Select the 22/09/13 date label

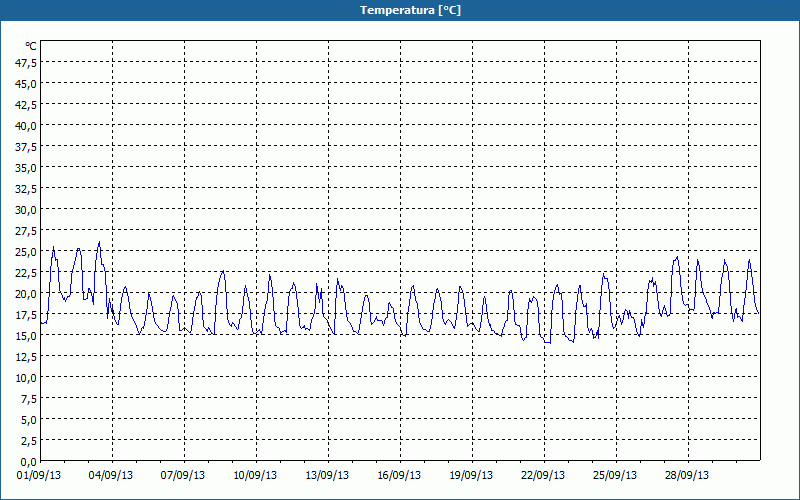543,475
